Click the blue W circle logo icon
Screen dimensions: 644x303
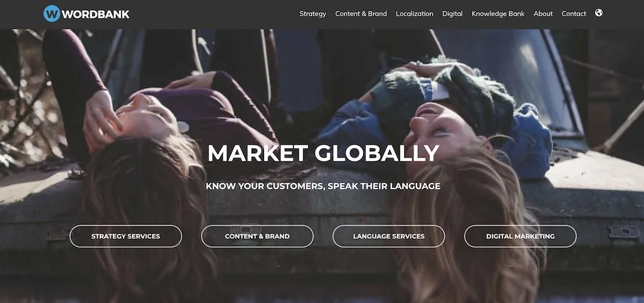(52, 14)
